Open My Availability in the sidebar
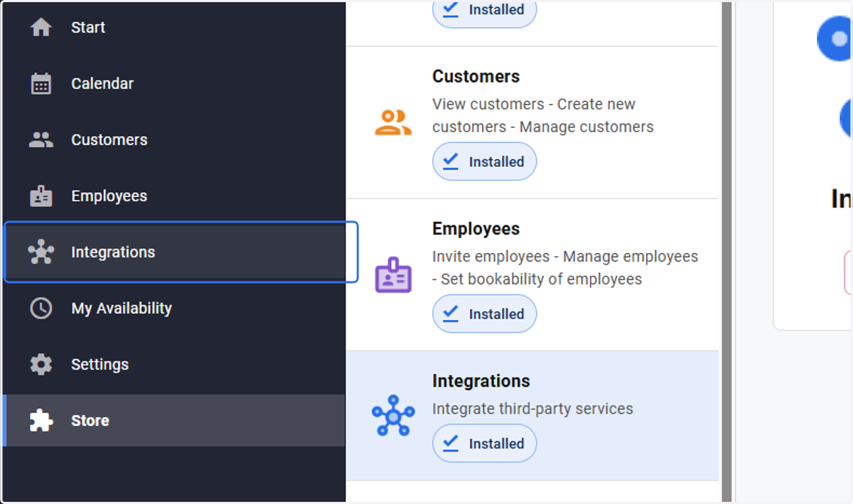The height and width of the screenshot is (504, 853). 174,309
